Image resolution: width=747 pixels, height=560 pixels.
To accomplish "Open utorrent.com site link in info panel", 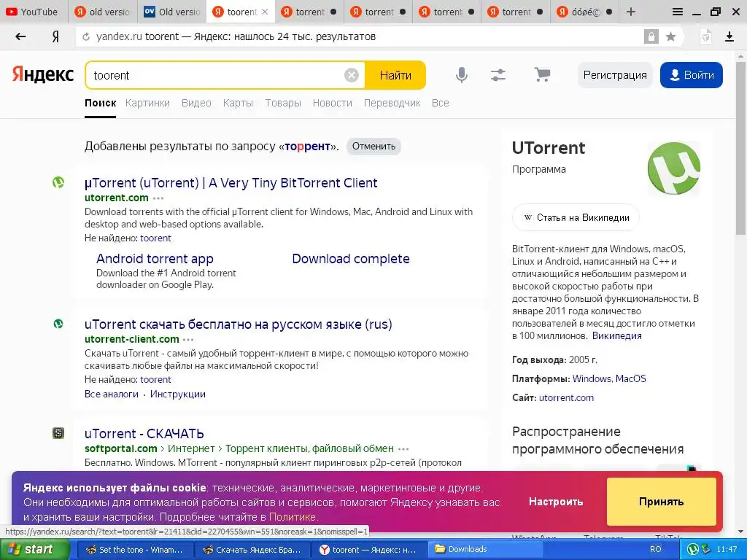I will [x=566, y=397].
